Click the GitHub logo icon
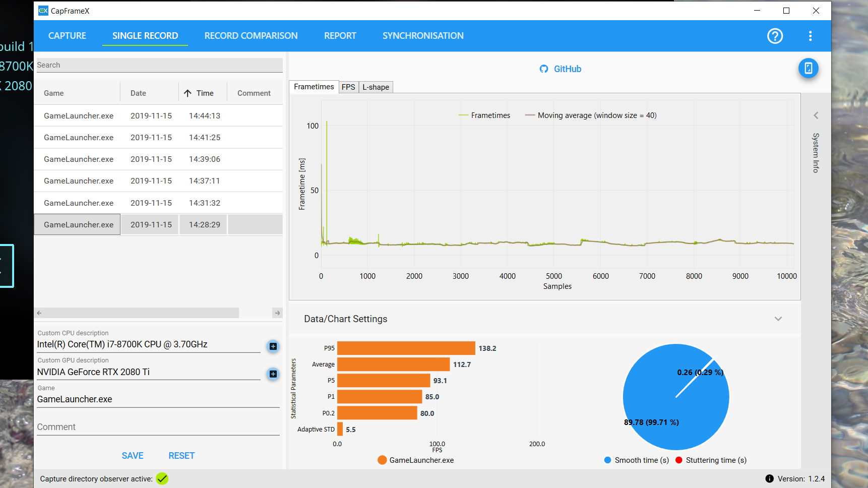Screen dimensions: 868x488 pyautogui.click(x=544, y=69)
